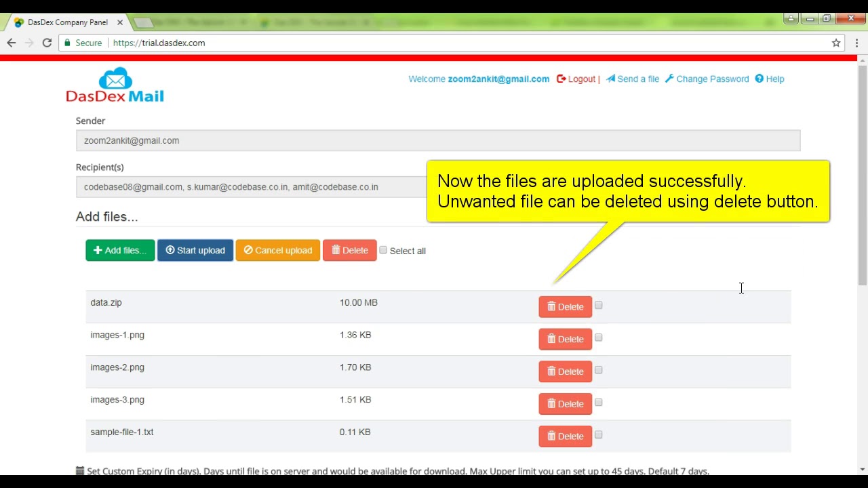Image resolution: width=868 pixels, height=488 pixels.
Task: Switch to DasDex Company Panel tab
Action: [67, 22]
